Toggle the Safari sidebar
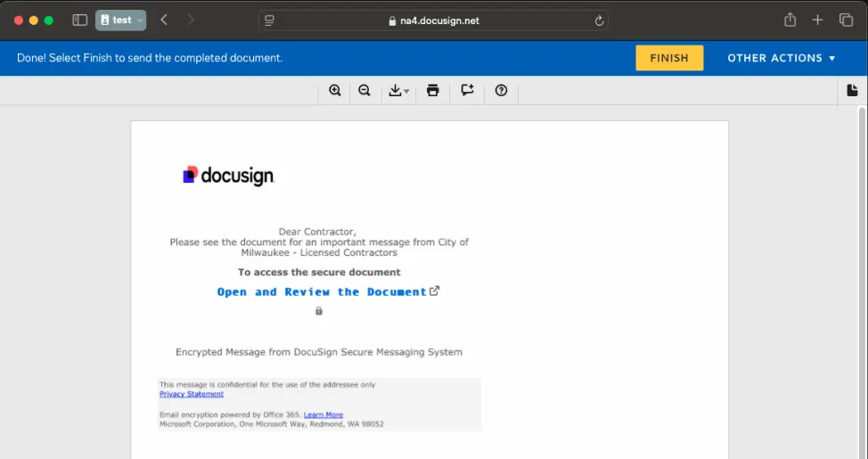 (79, 20)
